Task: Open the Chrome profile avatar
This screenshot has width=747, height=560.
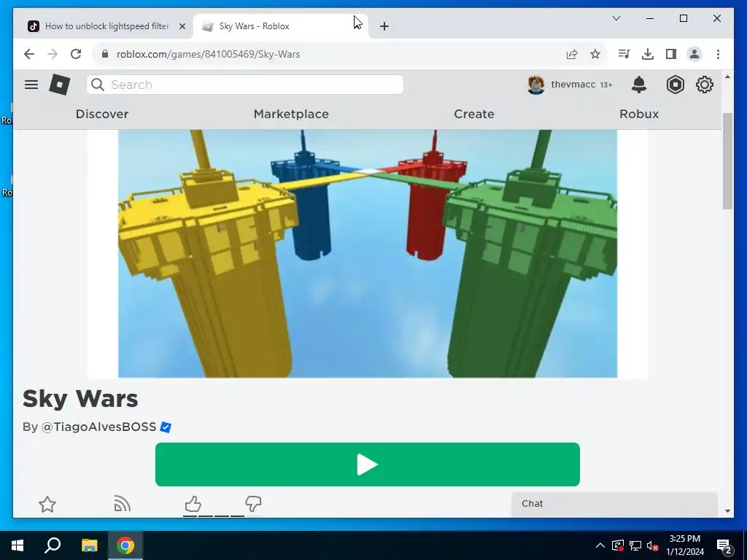Action: coord(694,54)
